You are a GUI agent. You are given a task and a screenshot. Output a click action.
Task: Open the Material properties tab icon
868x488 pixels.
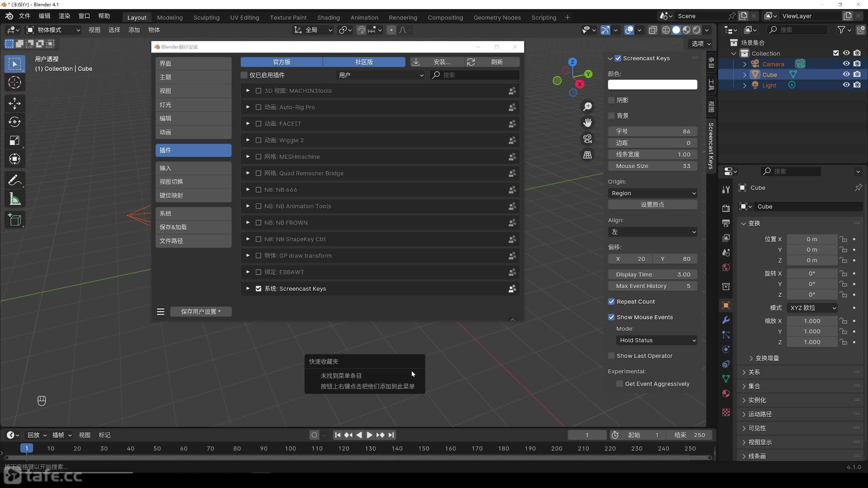click(726, 393)
